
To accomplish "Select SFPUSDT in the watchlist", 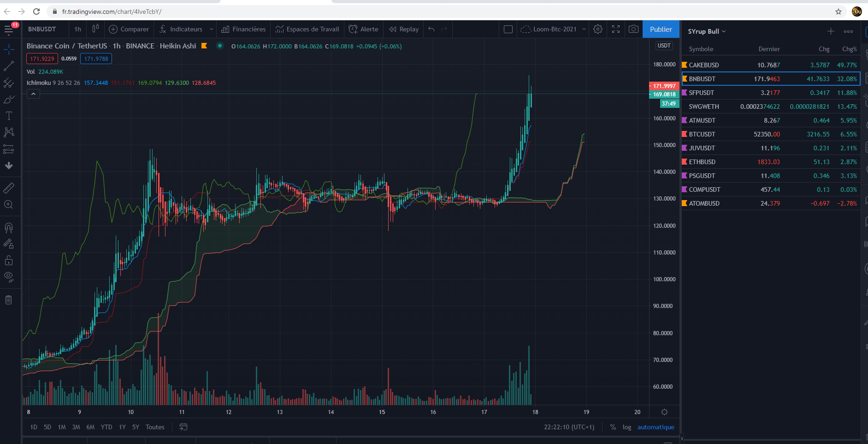I will 771,93.
